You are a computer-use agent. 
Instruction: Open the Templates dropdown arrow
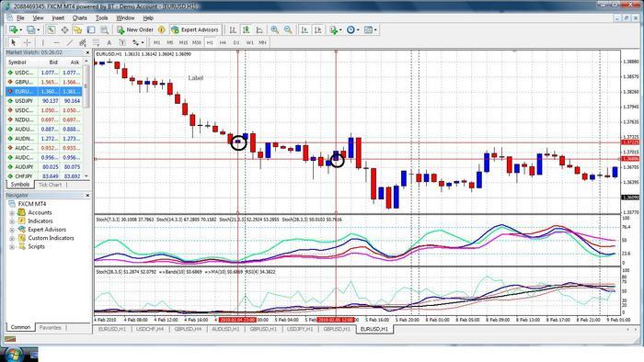[x=375, y=30]
